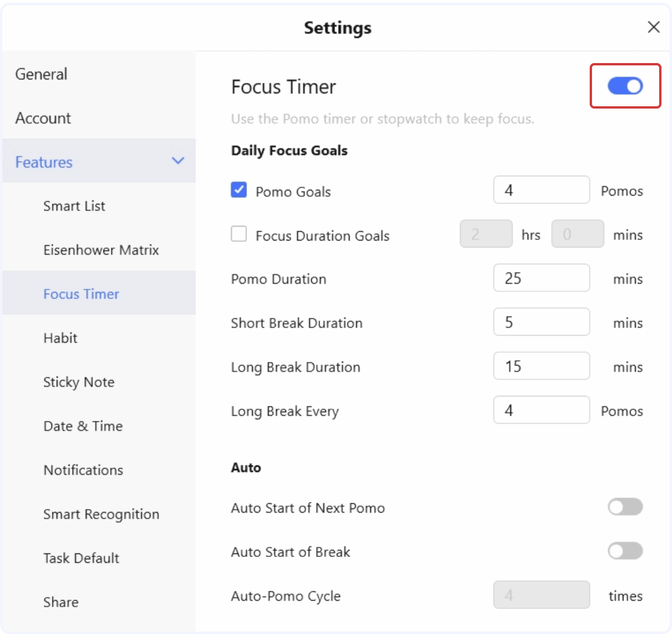
Task: Open the Task Default settings
Action: 81,558
